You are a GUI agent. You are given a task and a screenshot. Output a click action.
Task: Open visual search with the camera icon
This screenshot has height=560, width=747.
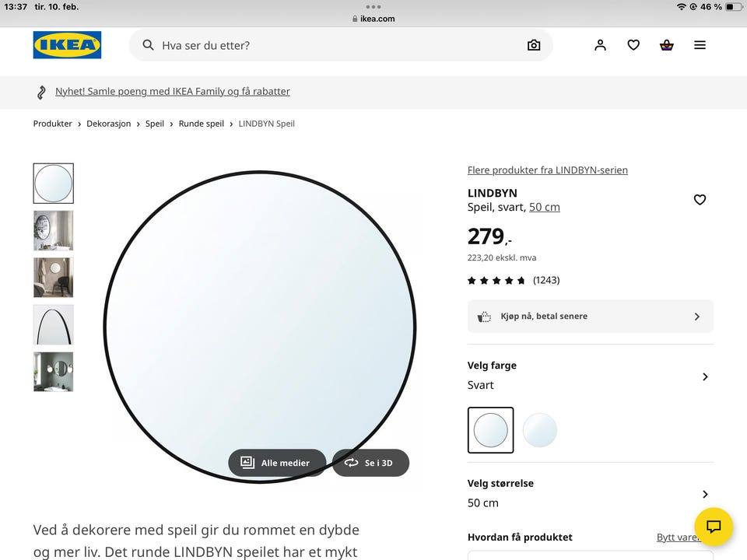[534, 45]
